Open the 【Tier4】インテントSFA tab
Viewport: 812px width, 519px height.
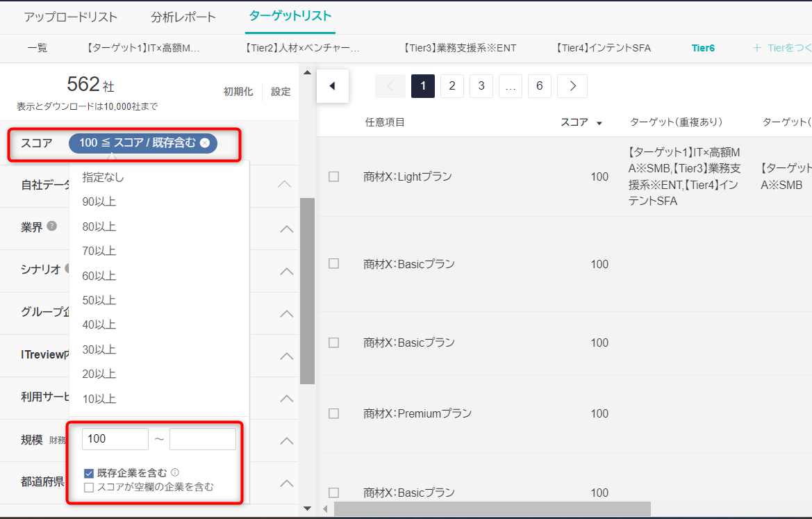click(x=603, y=48)
